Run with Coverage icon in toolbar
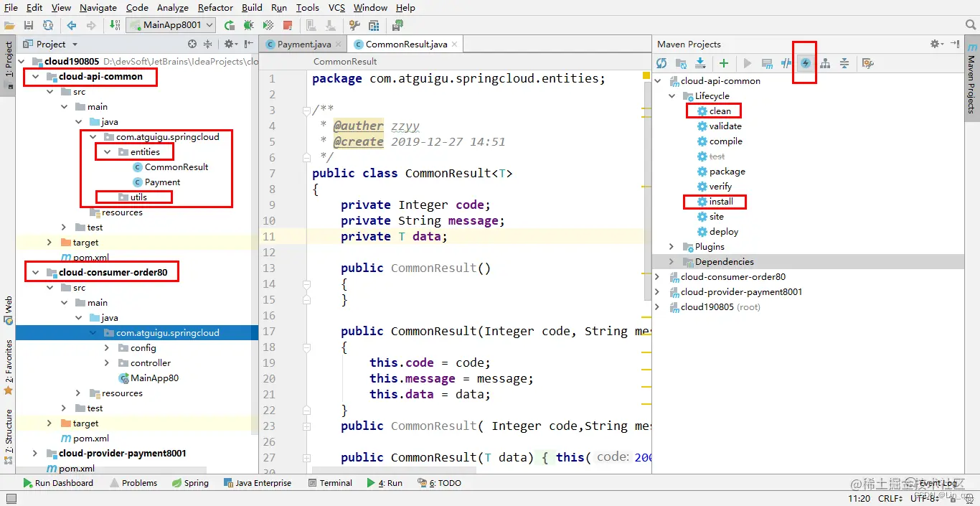This screenshot has height=506, width=980. click(268, 25)
